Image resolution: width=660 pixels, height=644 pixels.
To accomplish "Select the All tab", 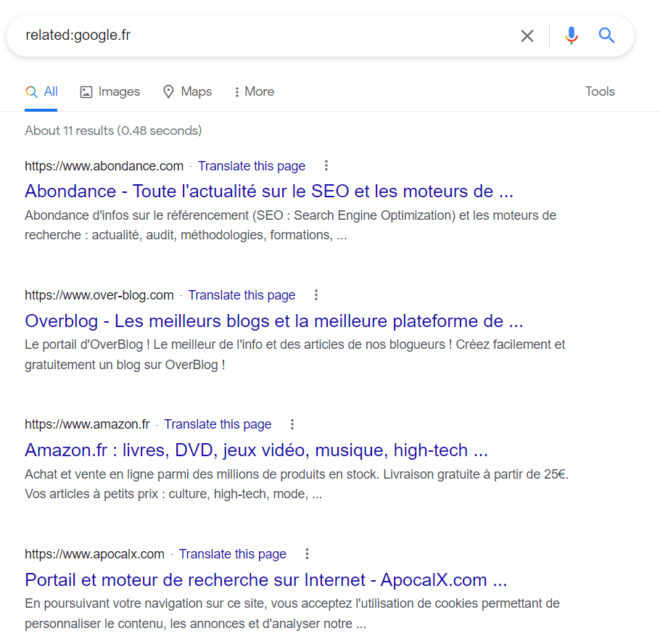I will 41,91.
